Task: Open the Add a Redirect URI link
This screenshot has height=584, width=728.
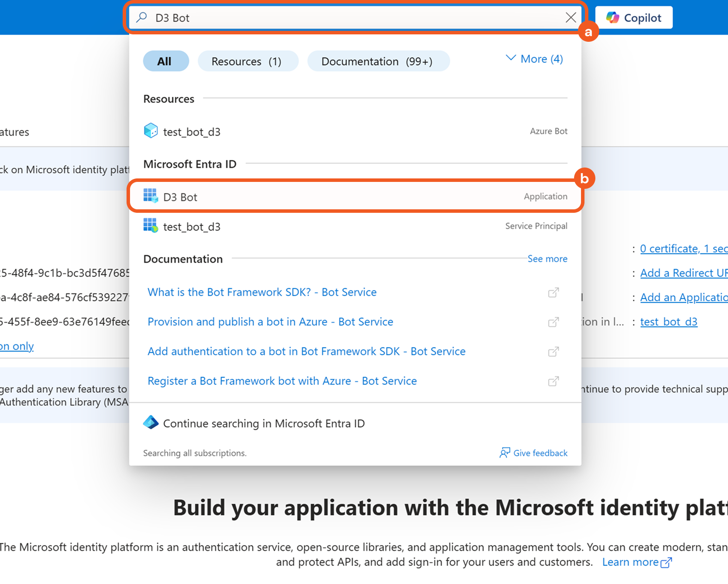Action: [x=683, y=273]
